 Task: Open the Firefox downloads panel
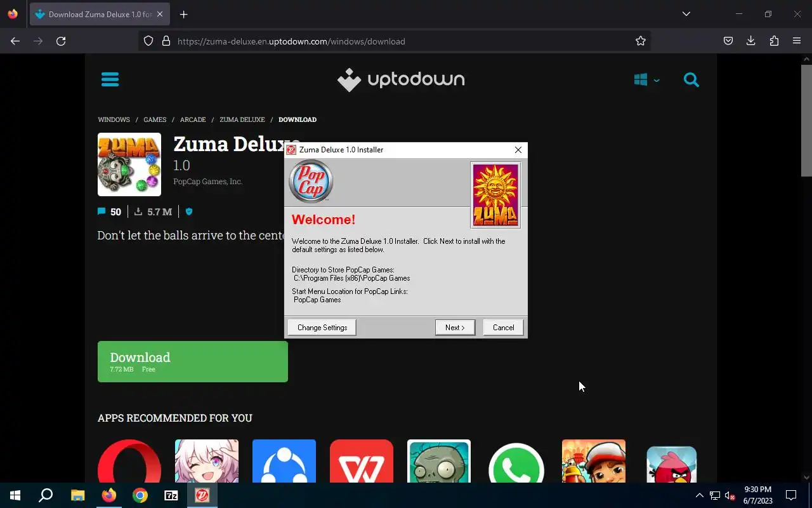pyautogui.click(x=751, y=41)
